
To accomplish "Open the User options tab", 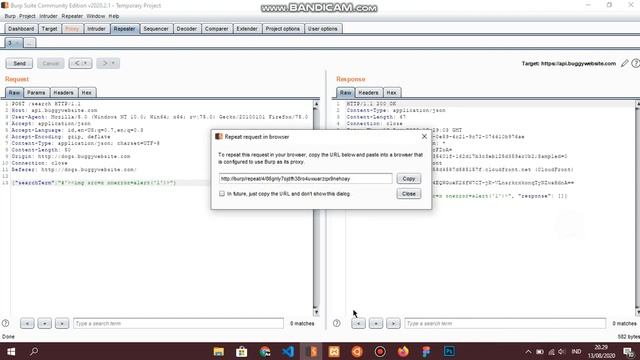I will coord(322,29).
